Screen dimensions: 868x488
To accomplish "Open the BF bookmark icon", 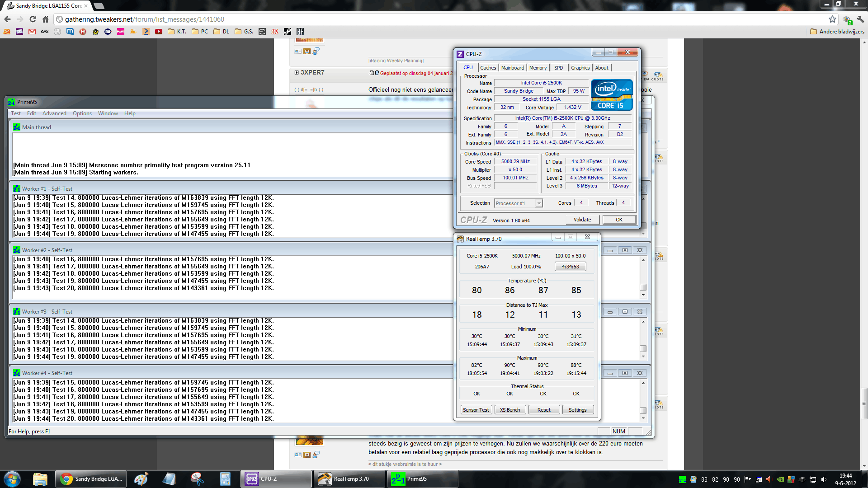I will [300, 32].
